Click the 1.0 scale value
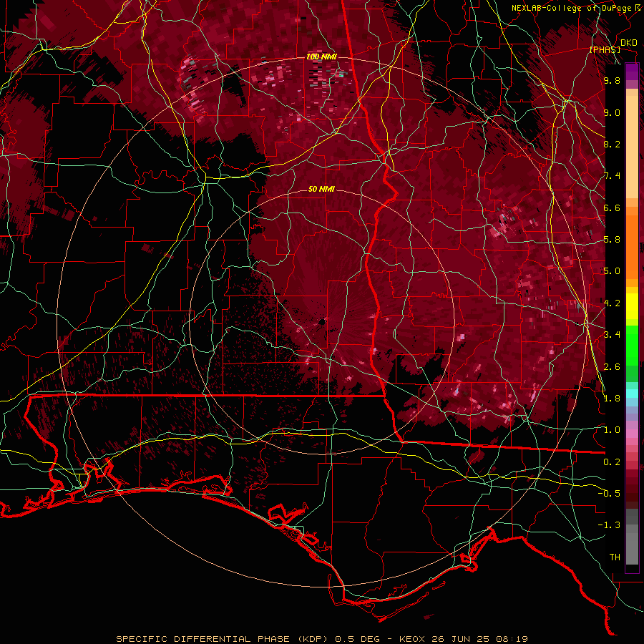The image size is (644, 644). click(612, 430)
